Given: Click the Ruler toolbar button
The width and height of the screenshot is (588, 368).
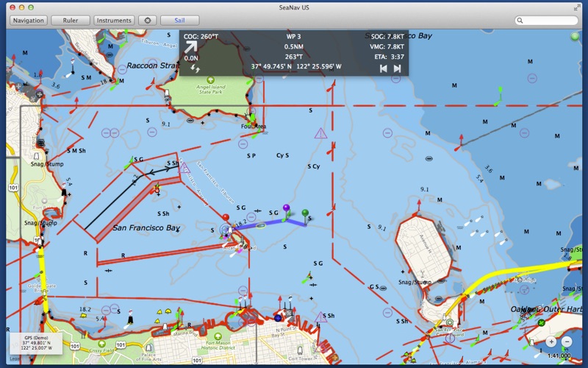Looking at the screenshot, I should pos(71,21).
